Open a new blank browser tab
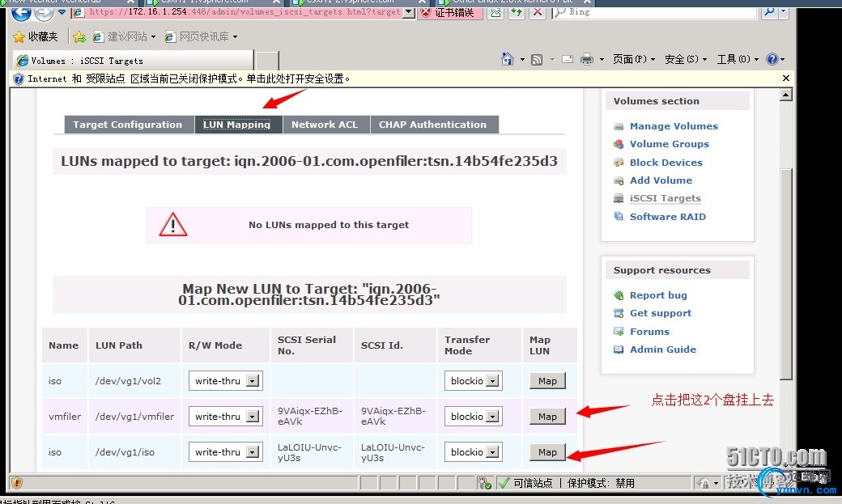Image resolution: width=842 pixels, height=504 pixels. (x=267, y=61)
